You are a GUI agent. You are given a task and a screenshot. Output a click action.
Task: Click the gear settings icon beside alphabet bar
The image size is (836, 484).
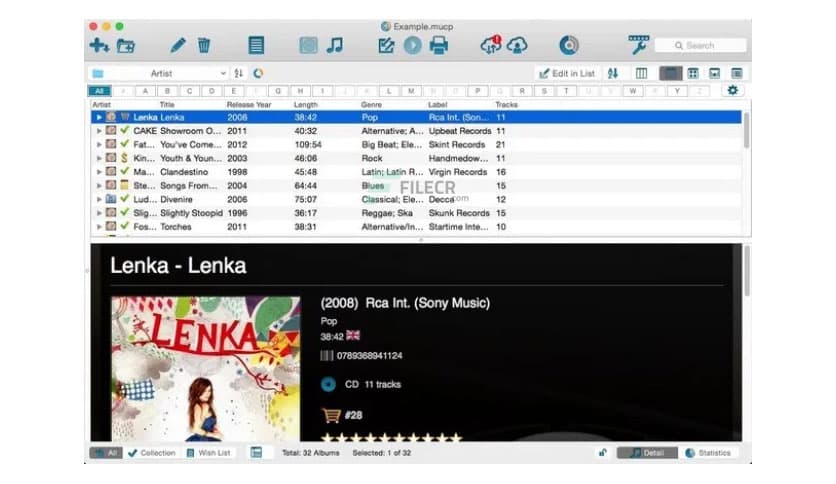[733, 90]
